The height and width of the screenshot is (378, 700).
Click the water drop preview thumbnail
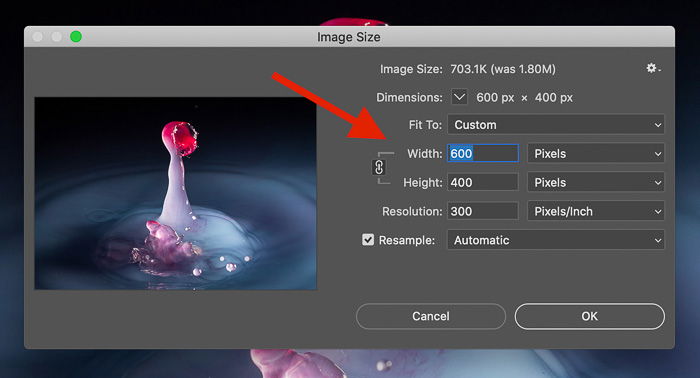tap(176, 193)
